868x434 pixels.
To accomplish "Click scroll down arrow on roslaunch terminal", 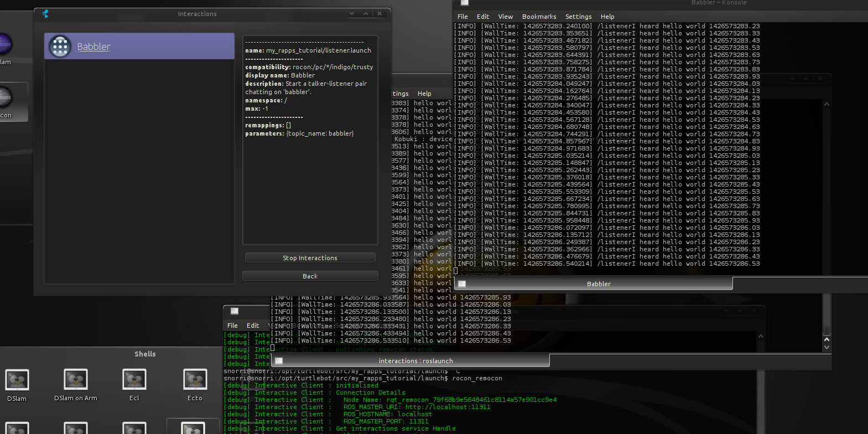I will 827,347.
